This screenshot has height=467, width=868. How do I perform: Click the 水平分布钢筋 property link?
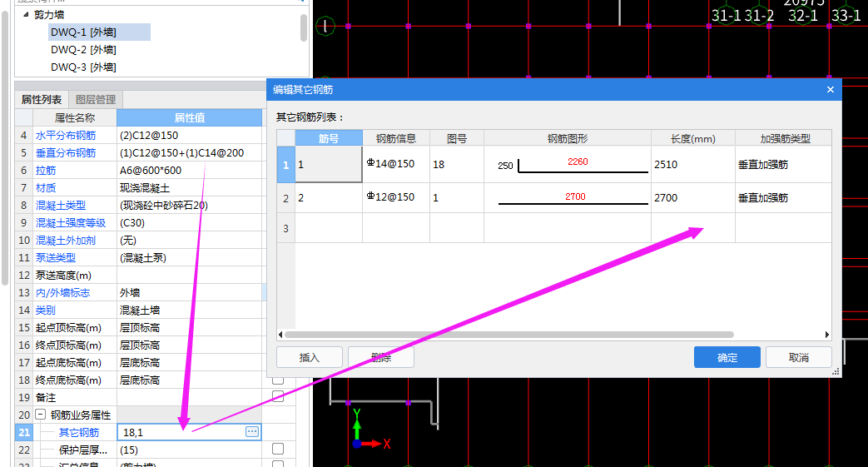pos(66,135)
